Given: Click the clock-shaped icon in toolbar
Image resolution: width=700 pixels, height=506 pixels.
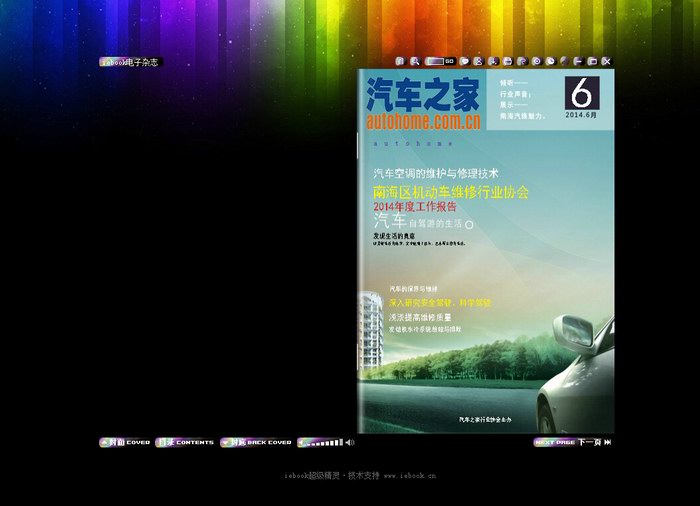Looking at the screenshot, I should click(551, 62).
